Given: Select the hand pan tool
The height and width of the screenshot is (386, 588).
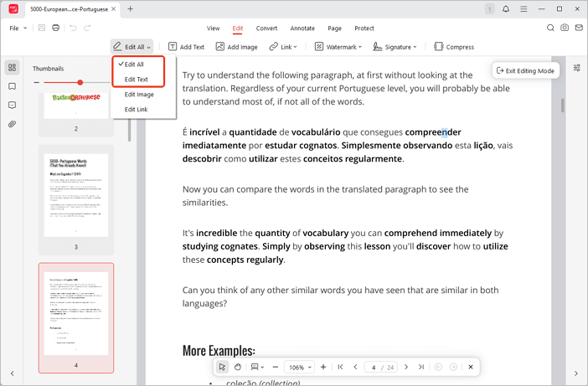Looking at the screenshot, I should coord(238,367).
